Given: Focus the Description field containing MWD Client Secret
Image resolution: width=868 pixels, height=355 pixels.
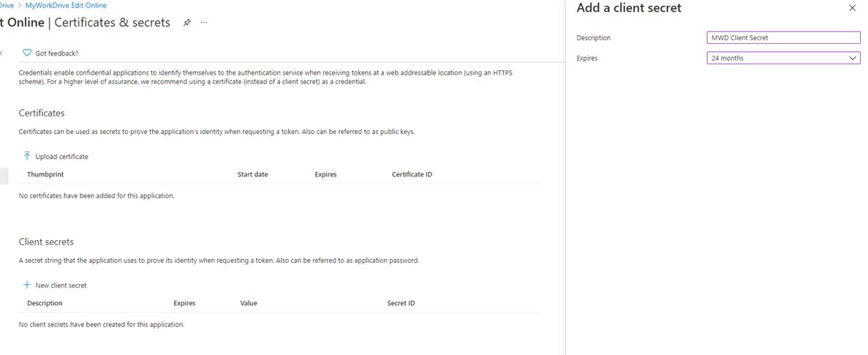Looking at the screenshot, I should tap(783, 38).
